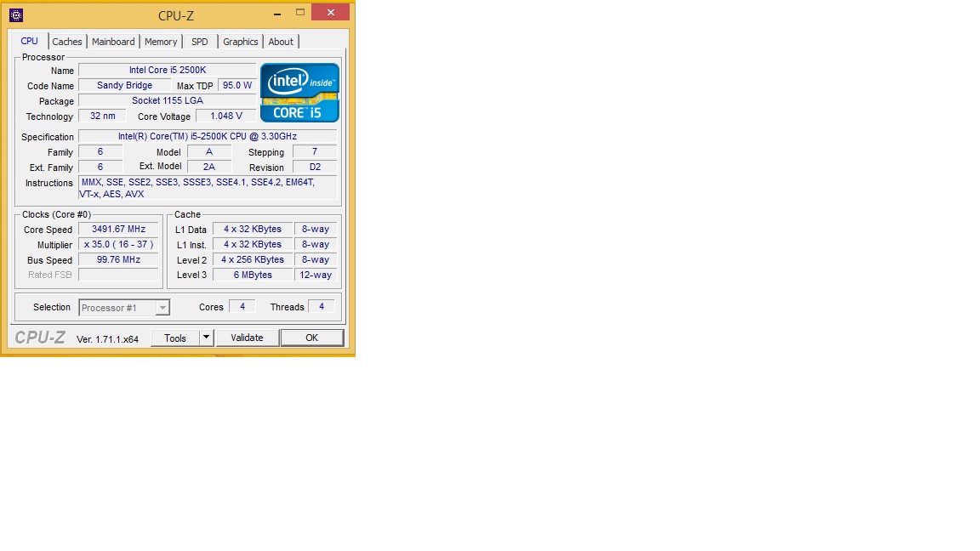Click the Max TDP value '95.0 W'
The width and height of the screenshot is (980, 551).
(236, 85)
